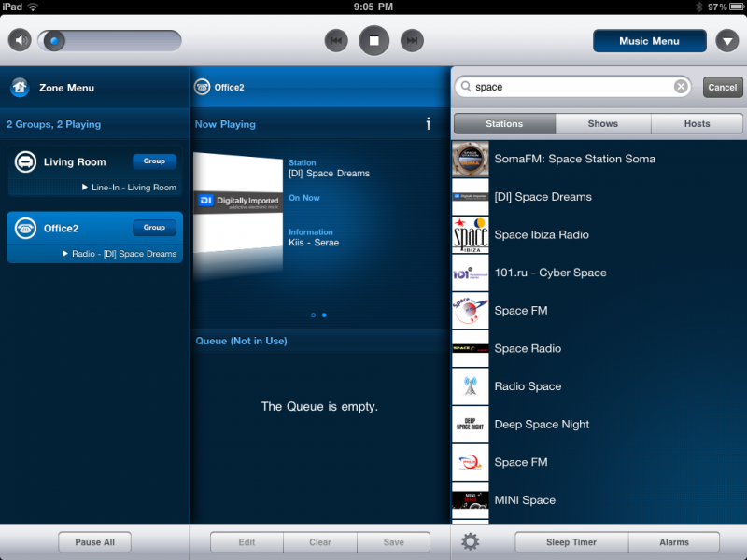Click the Kiis - Serae information text
747x560 pixels.
(314, 243)
